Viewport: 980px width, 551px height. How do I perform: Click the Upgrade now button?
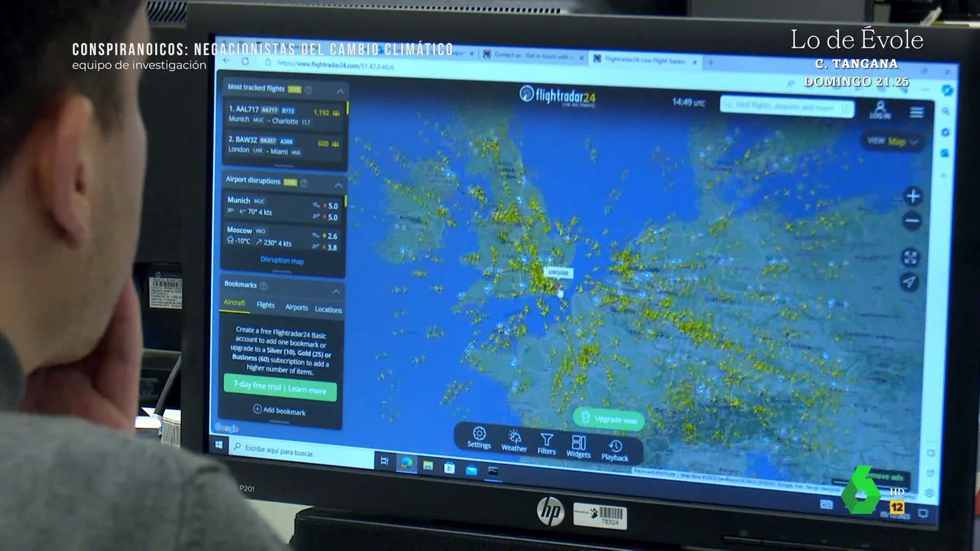click(x=609, y=419)
